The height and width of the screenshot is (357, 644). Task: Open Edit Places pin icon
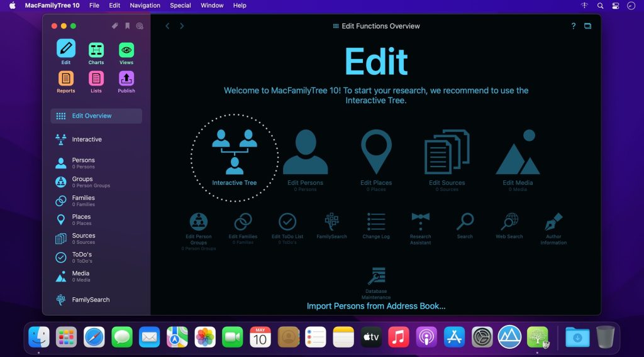point(376,152)
